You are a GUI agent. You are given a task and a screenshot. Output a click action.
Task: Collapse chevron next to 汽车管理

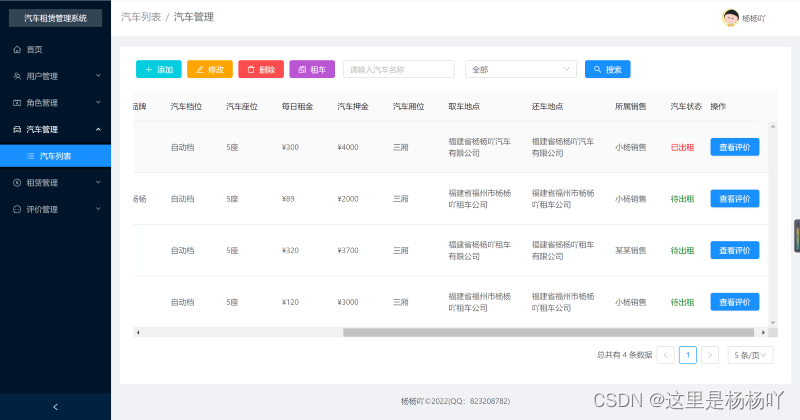click(98, 129)
